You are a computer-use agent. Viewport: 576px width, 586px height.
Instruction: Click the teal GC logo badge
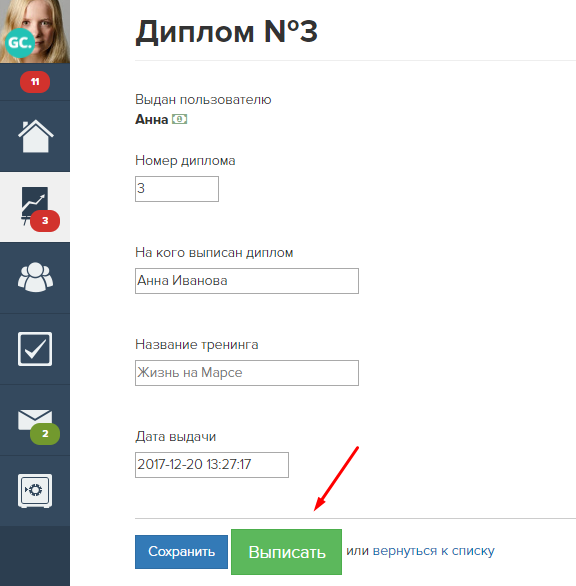pyautogui.click(x=19, y=43)
